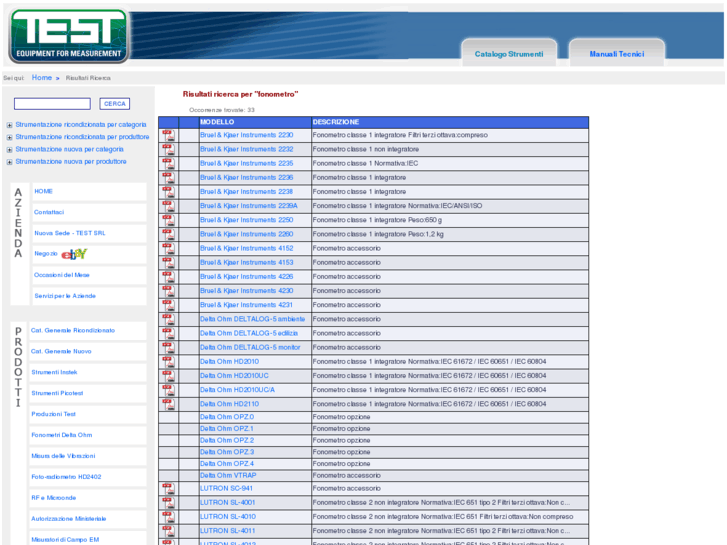This screenshot has width=727, height=545.
Task: Open PDF icon for Bruel & Kjaer 2260
Action: pos(168,234)
